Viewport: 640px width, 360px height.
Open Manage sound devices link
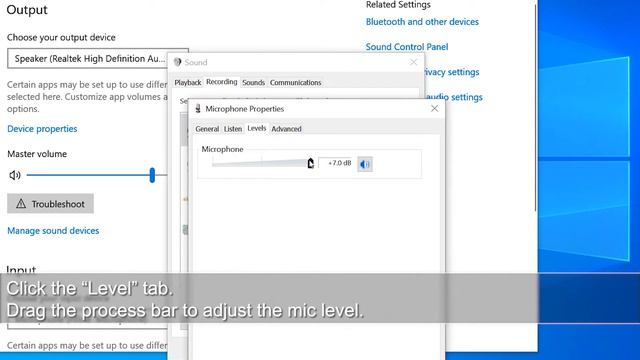point(53,231)
